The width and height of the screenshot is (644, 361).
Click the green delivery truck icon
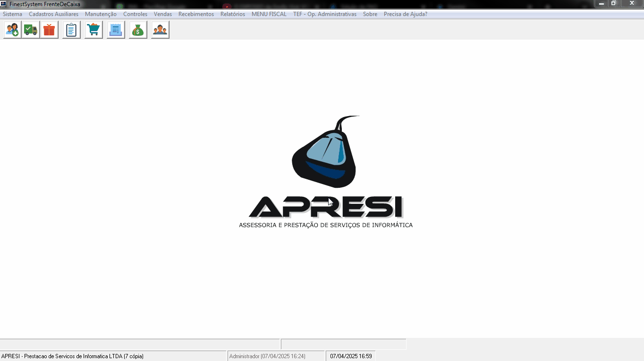31,30
